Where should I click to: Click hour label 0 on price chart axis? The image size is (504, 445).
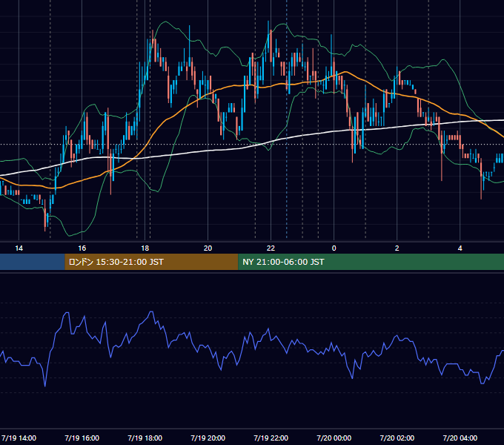click(334, 248)
